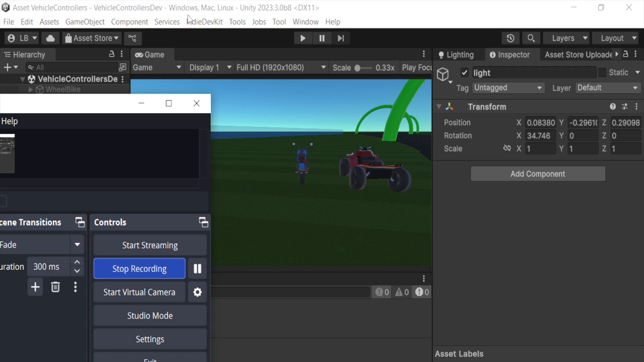The image size is (644, 362).
Task: Switch to the Lighting tab
Action: (456, 55)
